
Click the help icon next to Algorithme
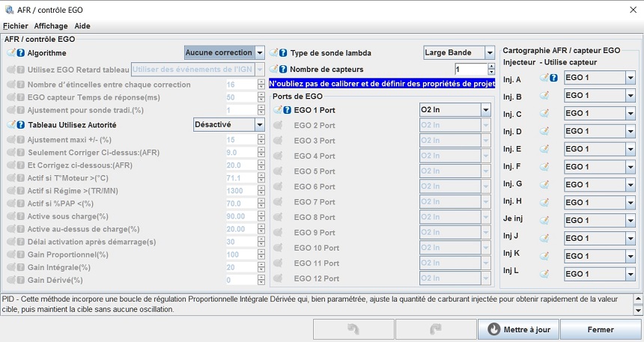pos(20,53)
